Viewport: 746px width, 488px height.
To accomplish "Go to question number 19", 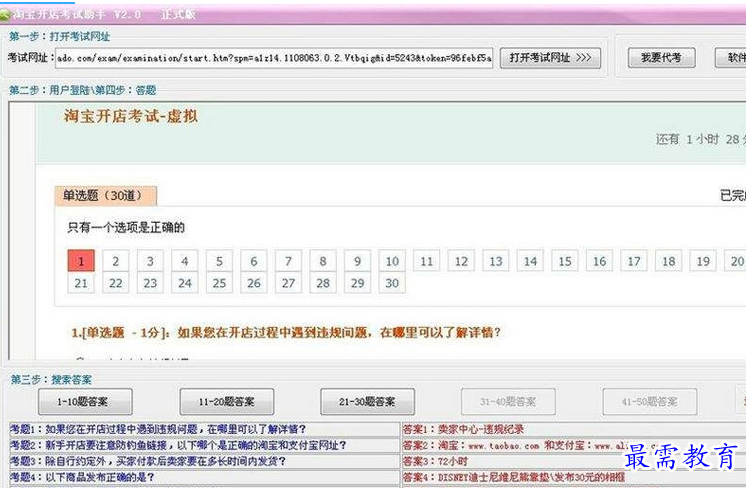I will coord(703,261).
